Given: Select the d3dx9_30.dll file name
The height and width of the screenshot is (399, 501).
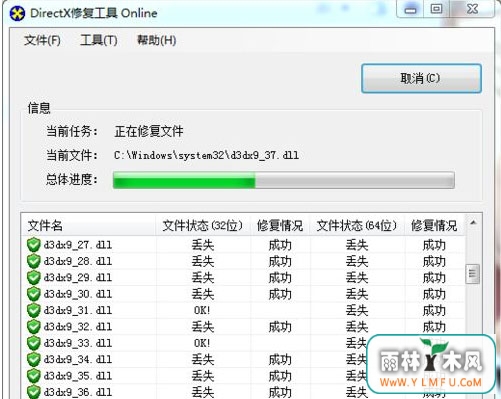Looking at the screenshot, I should (x=78, y=294).
